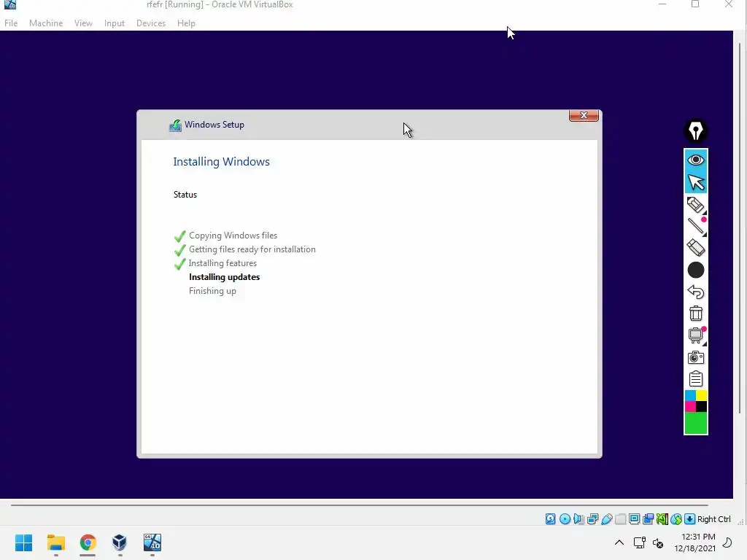Screen dimensions: 747x560
Task: Select the pencil drawing tool
Action: 695,205
